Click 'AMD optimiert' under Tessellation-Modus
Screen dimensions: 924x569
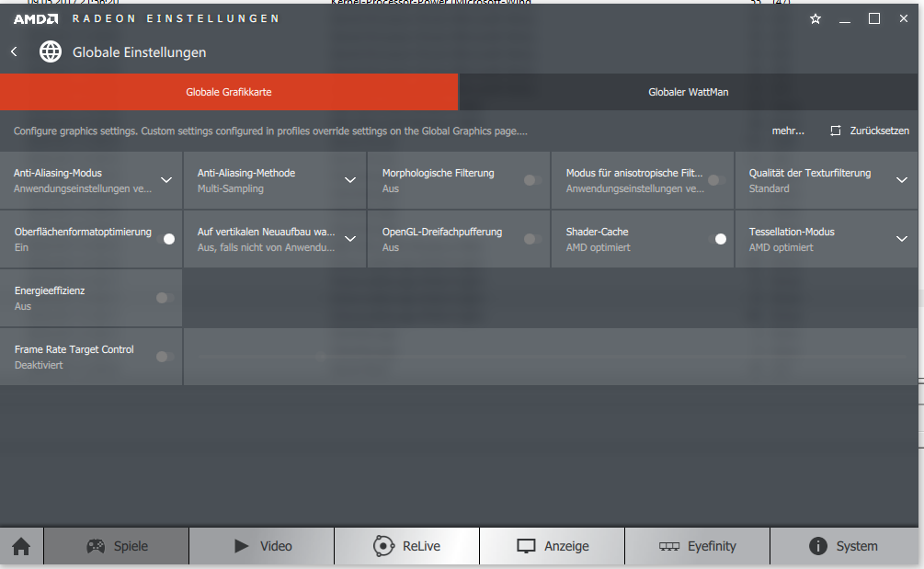click(781, 247)
